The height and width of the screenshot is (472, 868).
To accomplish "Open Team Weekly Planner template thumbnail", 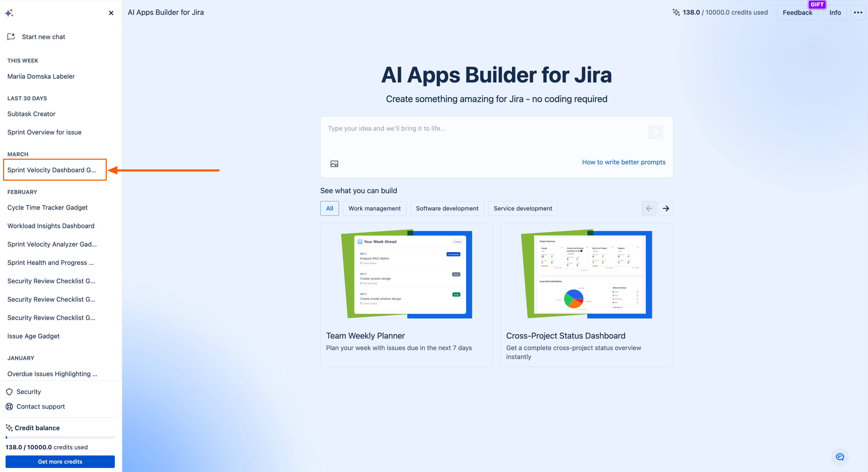I will point(407,274).
